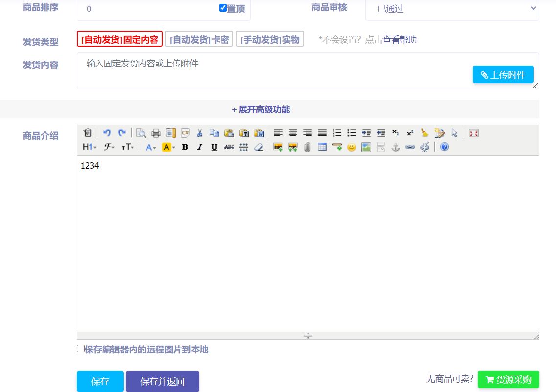Increase indent in editor
This screenshot has width=556, height=392.
[366, 133]
